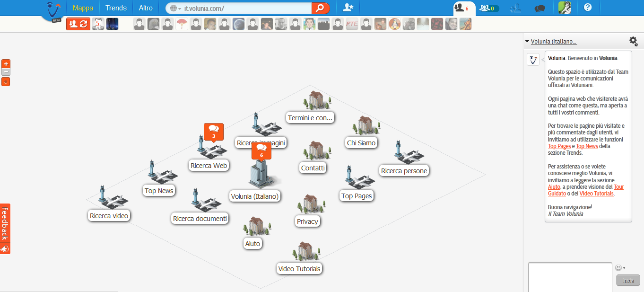The width and height of the screenshot is (644, 292).
Task: Open the Altro menu
Action: point(146,8)
